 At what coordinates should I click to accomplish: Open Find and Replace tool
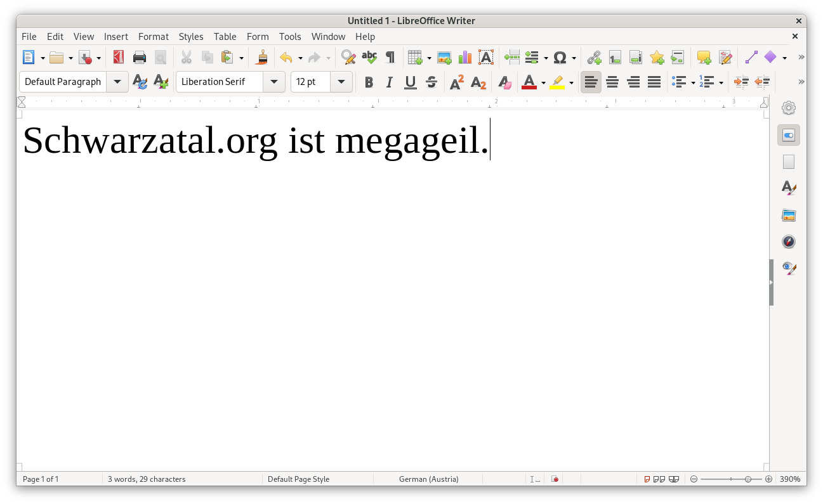pos(348,58)
